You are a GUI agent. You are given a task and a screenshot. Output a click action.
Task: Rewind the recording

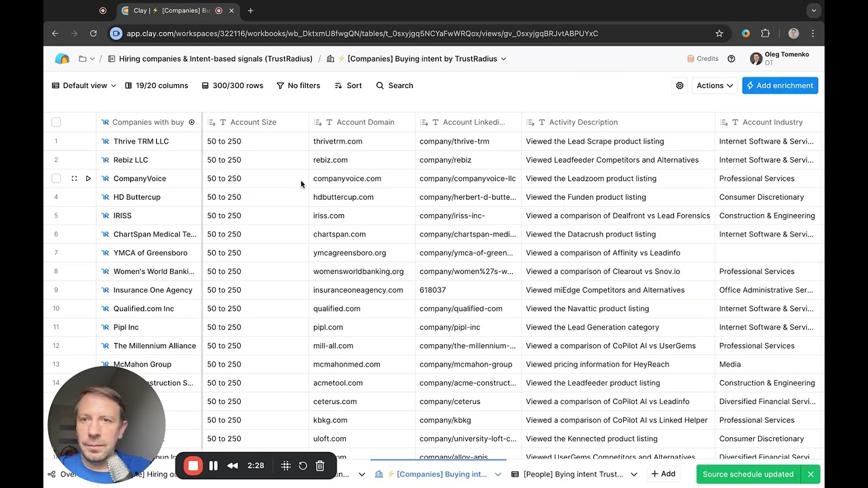[233, 466]
